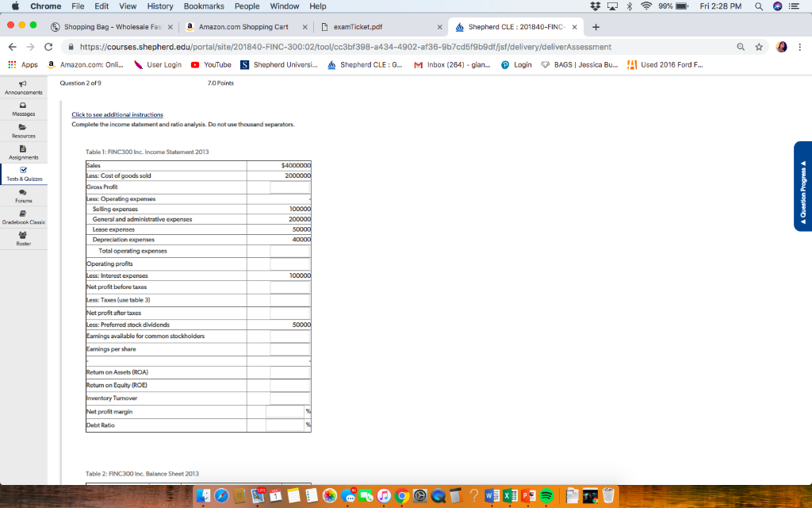Open Chrome from the Dock
812x508 pixels.
click(402, 495)
